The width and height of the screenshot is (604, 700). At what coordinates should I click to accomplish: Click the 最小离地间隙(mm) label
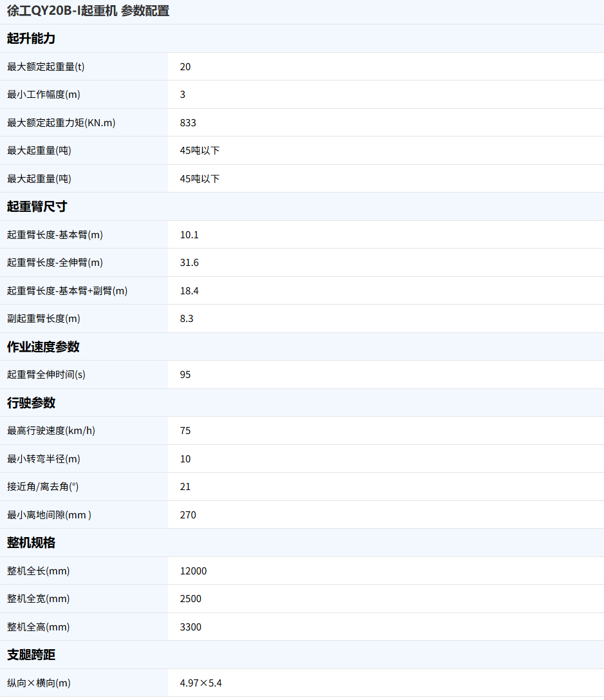click(49, 515)
